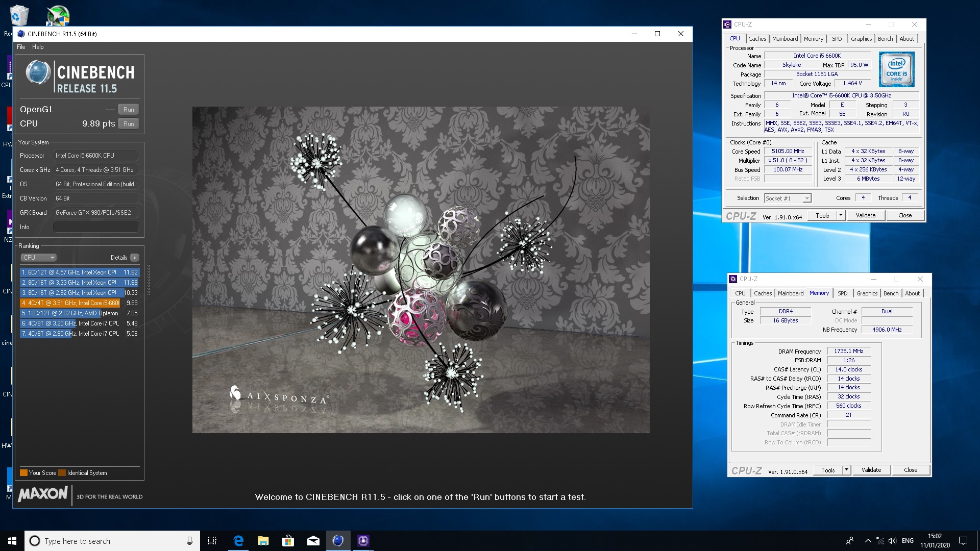Launch Microsoft Edge from the taskbar
The width and height of the screenshot is (980, 551).
pyautogui.click(x=238, y=541)
